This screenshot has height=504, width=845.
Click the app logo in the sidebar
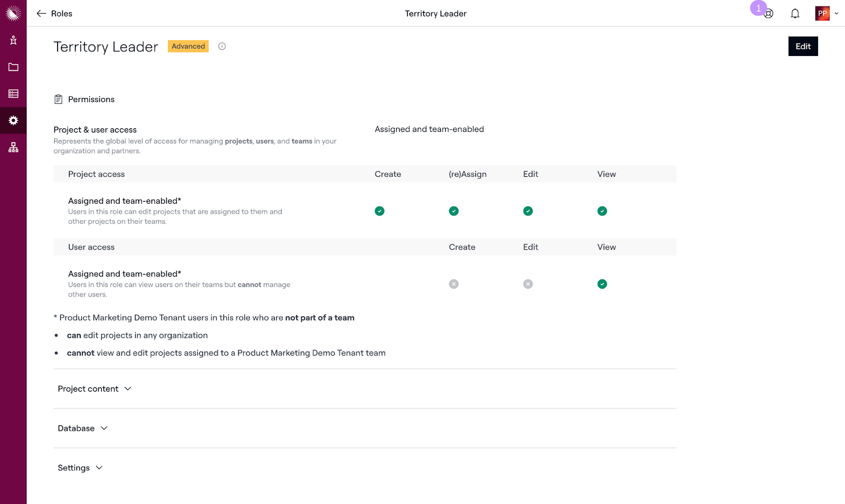pyautogui.click(x=13, y=13)
